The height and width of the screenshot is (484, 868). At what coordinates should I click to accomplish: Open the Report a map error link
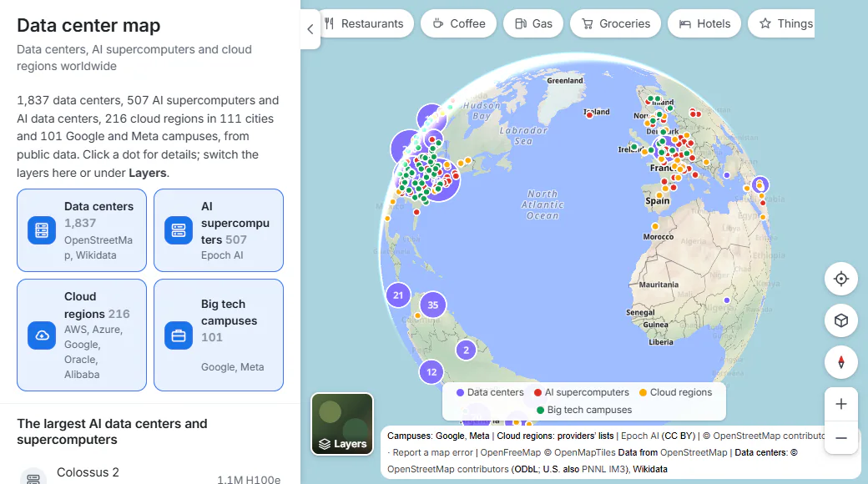pos(433,452)
